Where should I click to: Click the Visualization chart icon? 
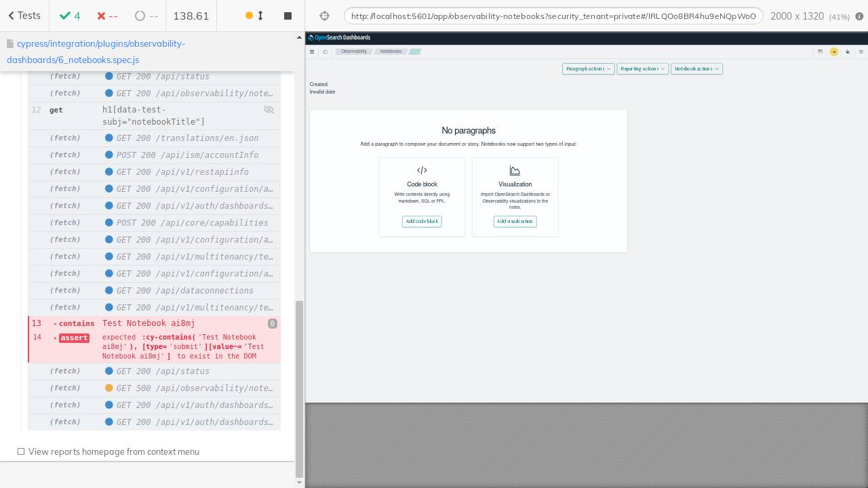coord(515,170)
